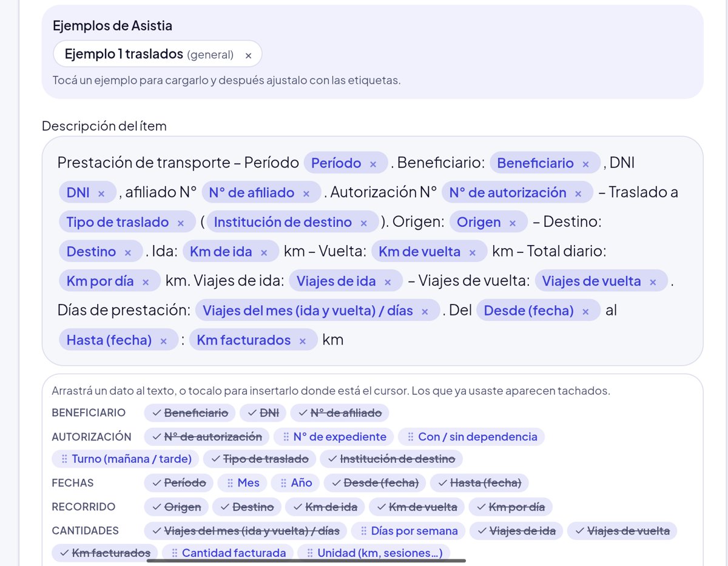The image size is (728, 566).
Task: Insert the Cantidad facturada chip
Action: point(228,553)
